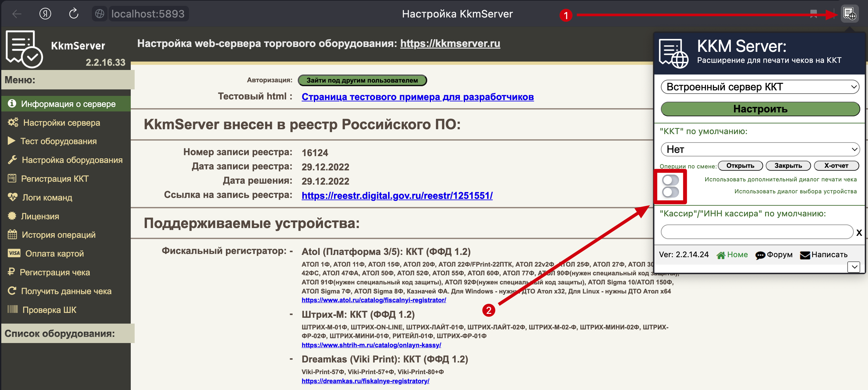Click the calendar icon beside История операций

(x=13, y=234)
